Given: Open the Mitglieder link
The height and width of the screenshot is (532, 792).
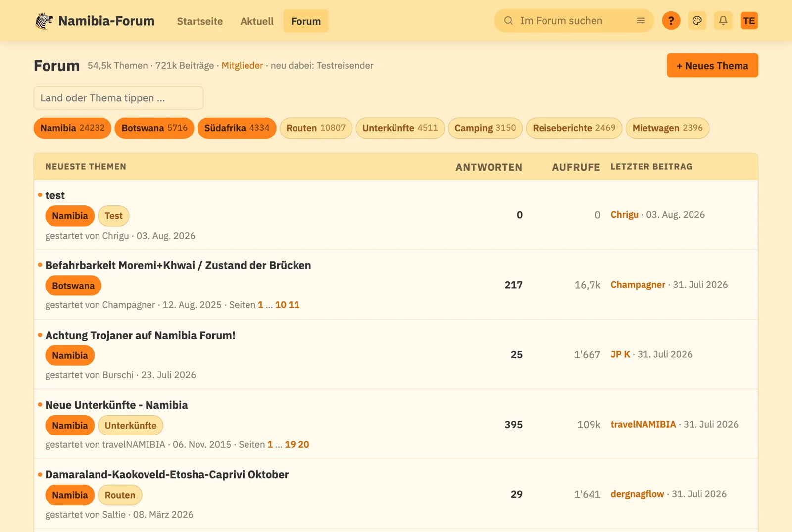Looking at the screenshot, I should click(x=243, y=65).
